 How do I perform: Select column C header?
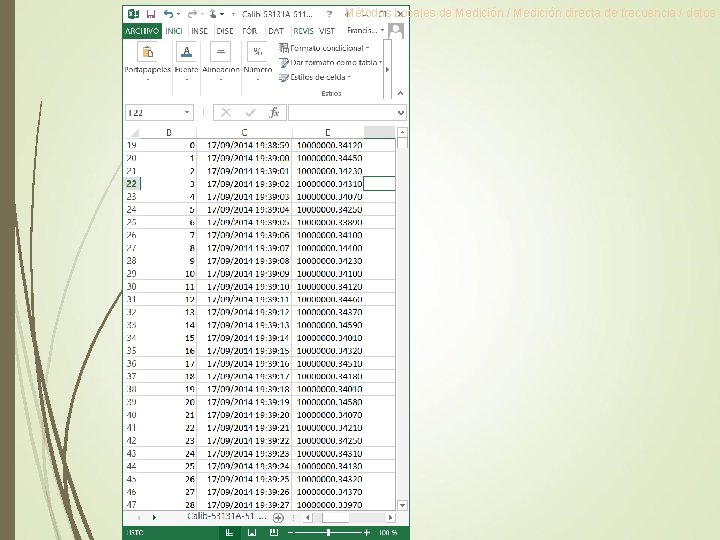pyautogui.click(x=244, y=132)
